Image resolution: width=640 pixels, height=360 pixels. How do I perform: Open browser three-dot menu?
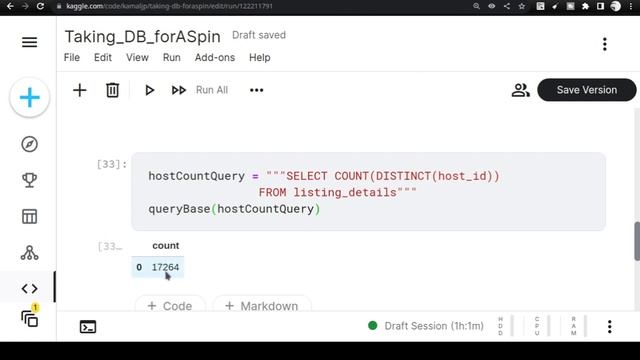(x=631, y=6)
